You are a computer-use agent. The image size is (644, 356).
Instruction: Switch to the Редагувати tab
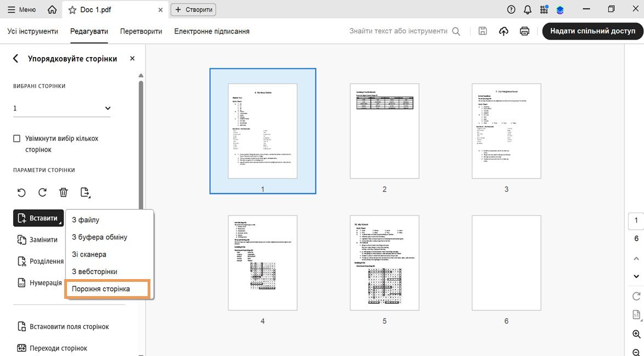point(89,31)
